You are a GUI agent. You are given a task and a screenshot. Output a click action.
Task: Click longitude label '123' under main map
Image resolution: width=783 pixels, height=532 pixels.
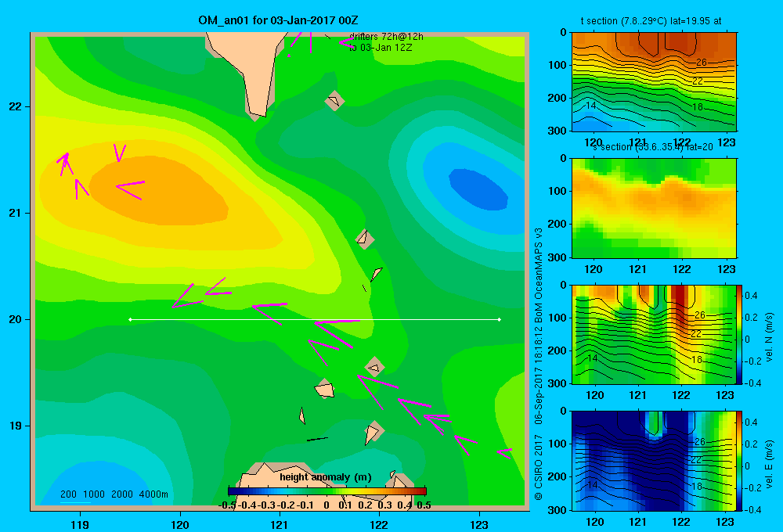[x=479, y=524]
